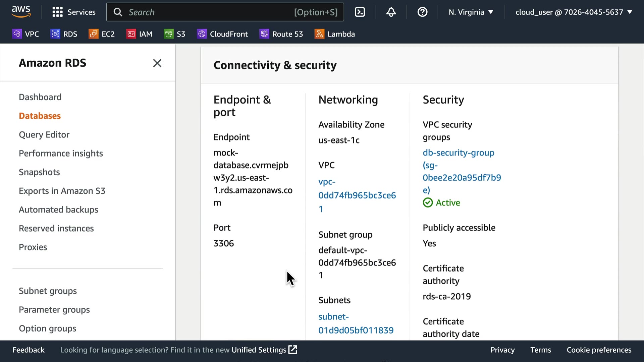
Task: Open CloudFront service shortcut icon
Action: pyautogui.click(x=202, y=34)
